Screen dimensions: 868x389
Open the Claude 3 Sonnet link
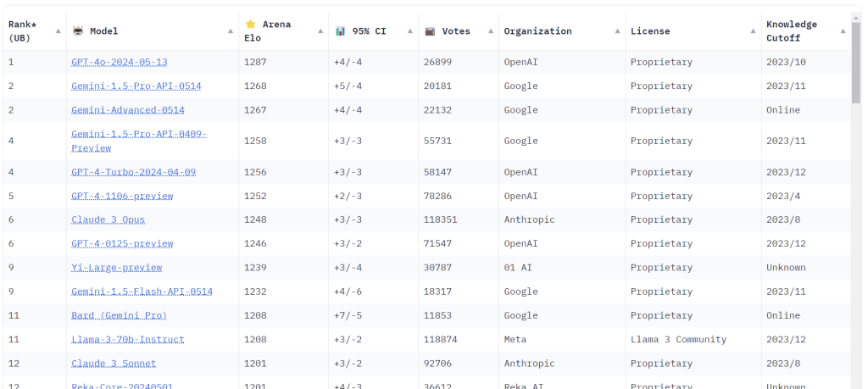114,364
